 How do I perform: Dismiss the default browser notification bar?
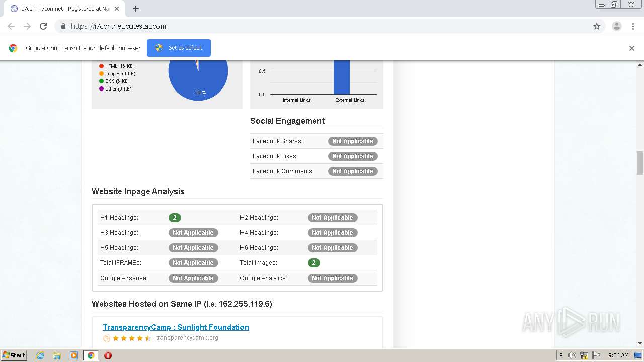click(632, 48)
